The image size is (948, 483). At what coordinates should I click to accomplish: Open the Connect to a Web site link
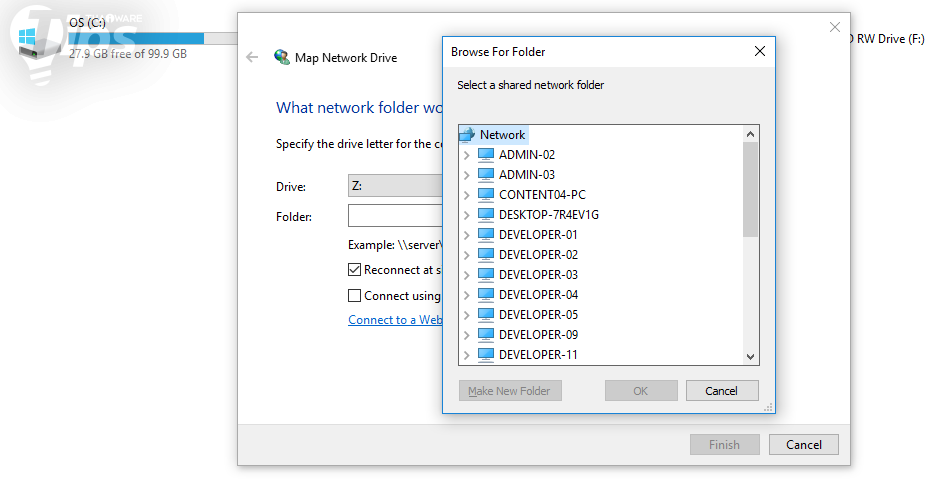pos(395,320)
